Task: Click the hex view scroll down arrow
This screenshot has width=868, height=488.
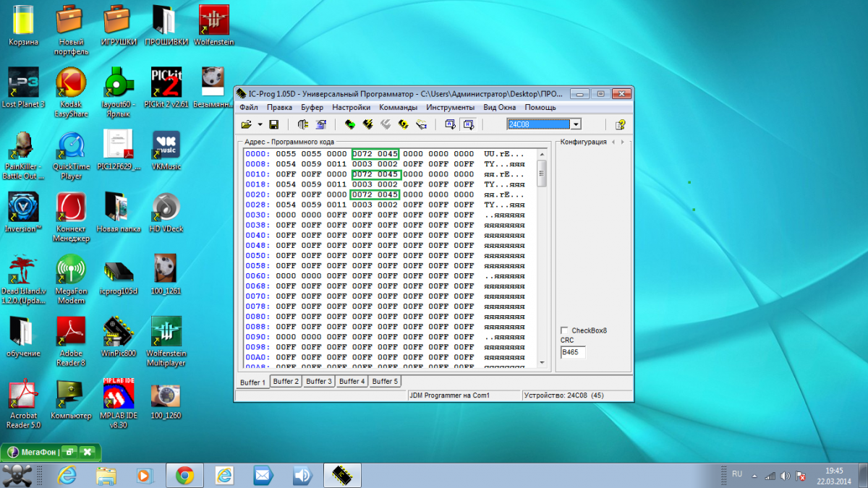Action: point(542,361)
